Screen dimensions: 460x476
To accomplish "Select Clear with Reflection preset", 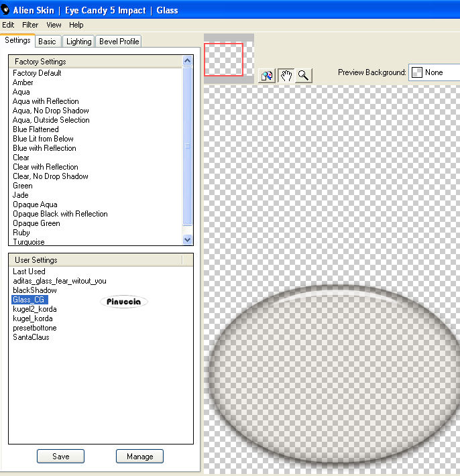I will (46, 167).
